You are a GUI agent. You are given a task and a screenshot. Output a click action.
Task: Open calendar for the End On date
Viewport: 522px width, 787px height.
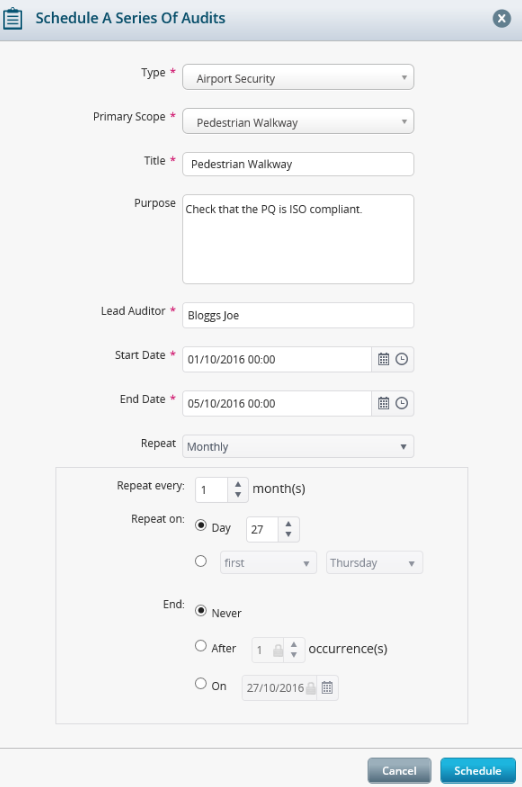point(327,688)
